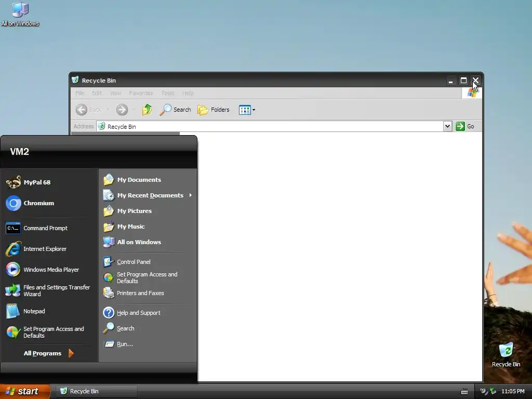The width and height of the screenshot is (532, 399).
Task: Click the taskbar clock showing 11:05 PM
Action: (513, 391)
